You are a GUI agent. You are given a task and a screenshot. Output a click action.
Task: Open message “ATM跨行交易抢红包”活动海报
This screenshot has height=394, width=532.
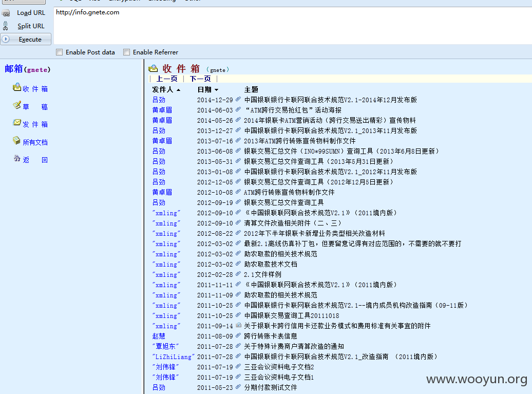click(293, 110)
